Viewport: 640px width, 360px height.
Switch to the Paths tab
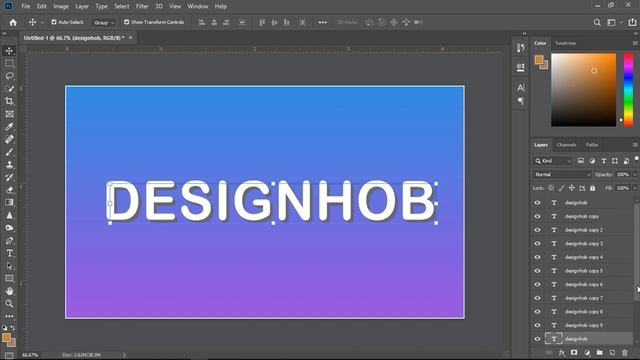591,145
